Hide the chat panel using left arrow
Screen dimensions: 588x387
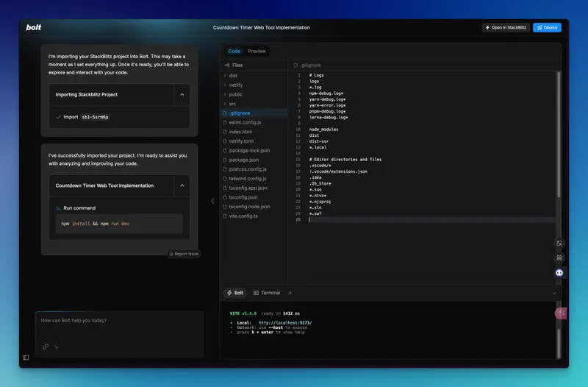pyautogui.click(x=213, y=201)
